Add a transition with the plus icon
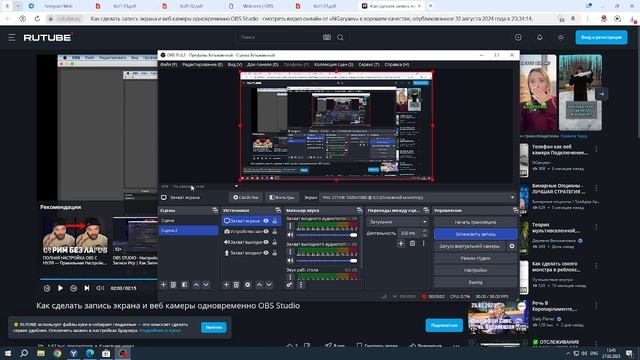640x360 pixels. coord(401,243)
